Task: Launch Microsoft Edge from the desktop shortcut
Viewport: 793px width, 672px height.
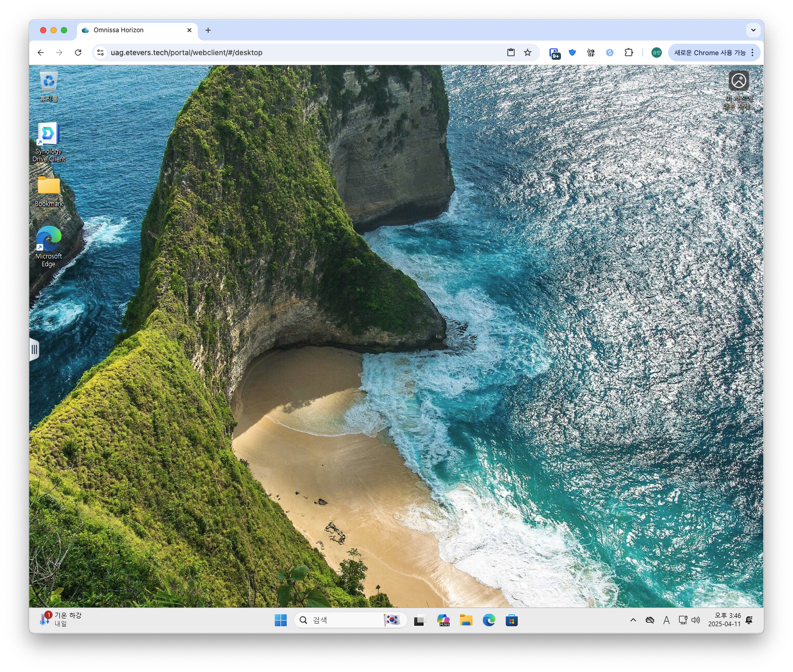Action: click(x=49, y=239)
